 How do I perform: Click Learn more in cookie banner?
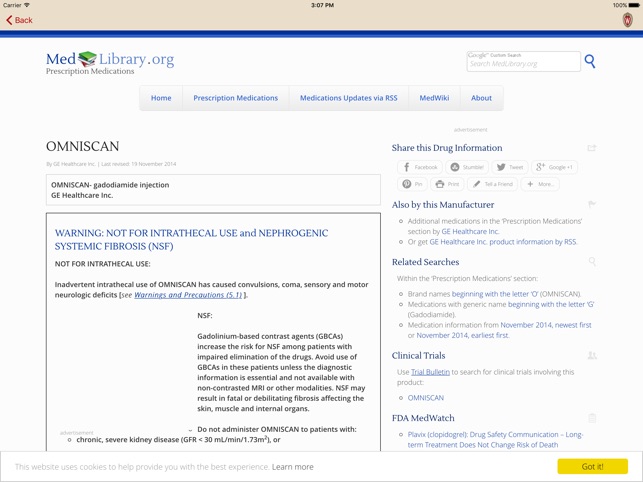pyautogui.click(x=292, y=466)
